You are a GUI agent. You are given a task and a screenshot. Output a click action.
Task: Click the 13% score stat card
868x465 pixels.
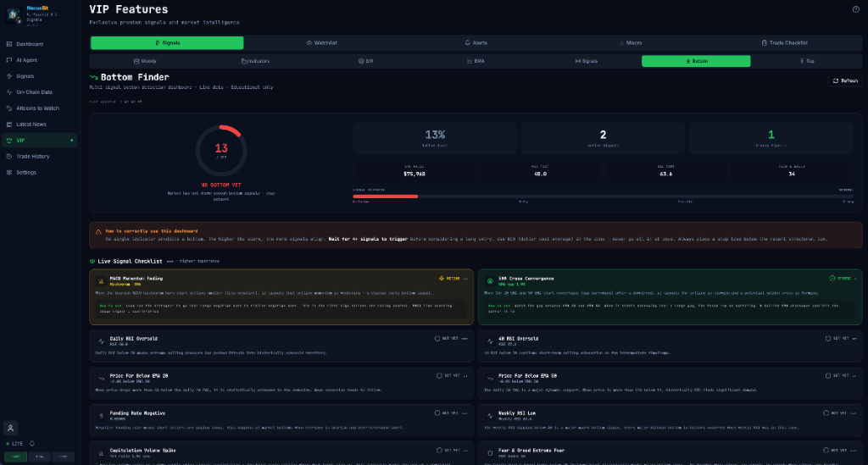[x=435, y=138]
